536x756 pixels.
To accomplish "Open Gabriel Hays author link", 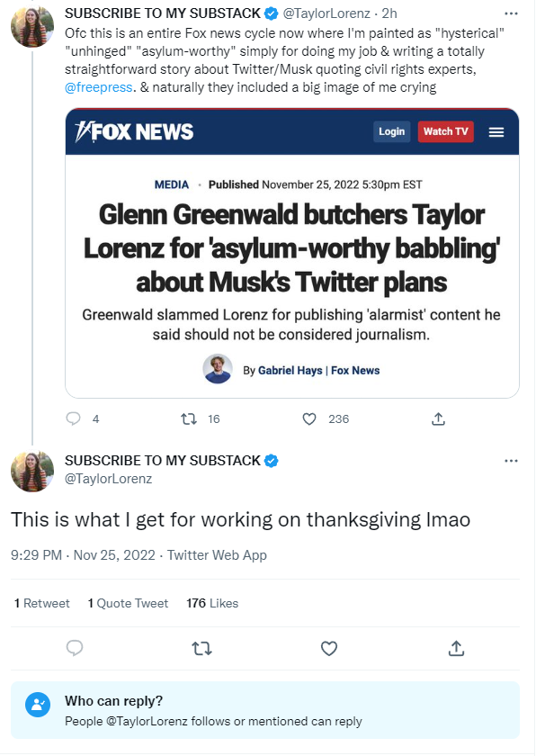I will point(290,370).
